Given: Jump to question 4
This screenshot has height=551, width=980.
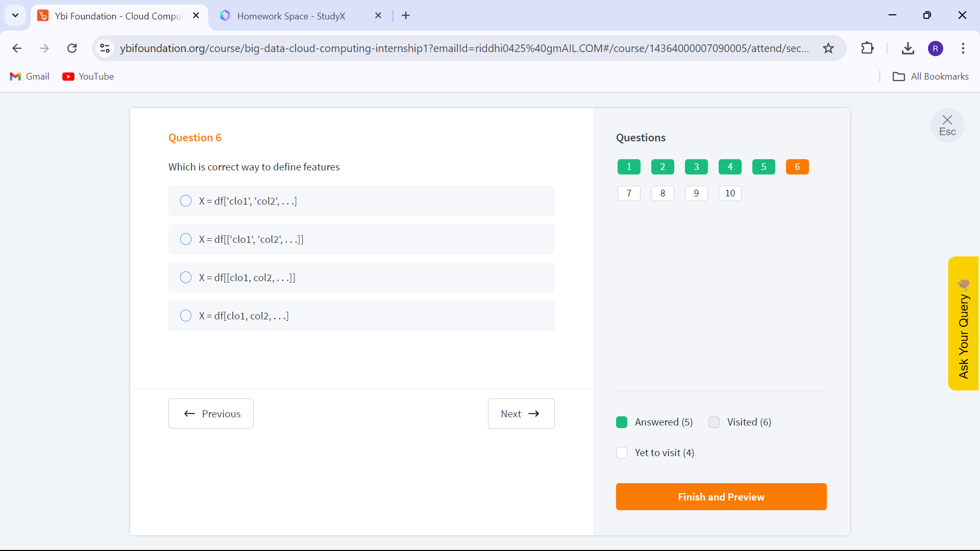Looking at the screenshot, I should point(730,167).
